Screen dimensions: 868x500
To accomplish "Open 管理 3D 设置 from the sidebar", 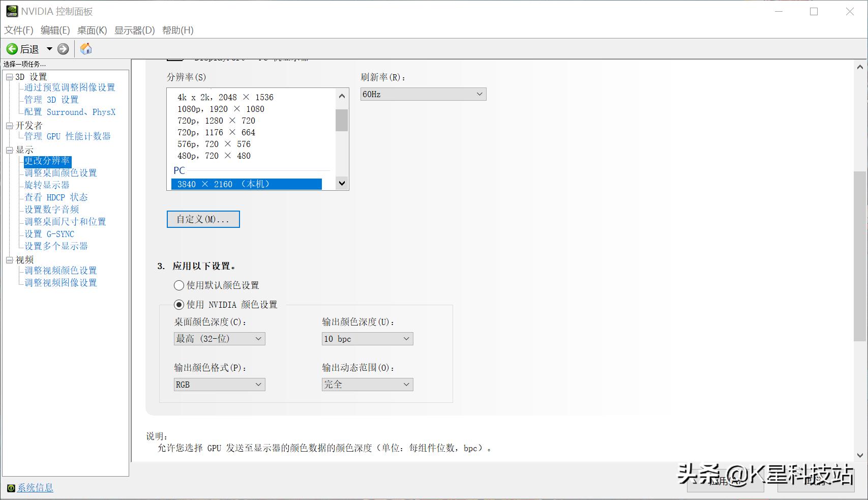I will click(51, 100).
